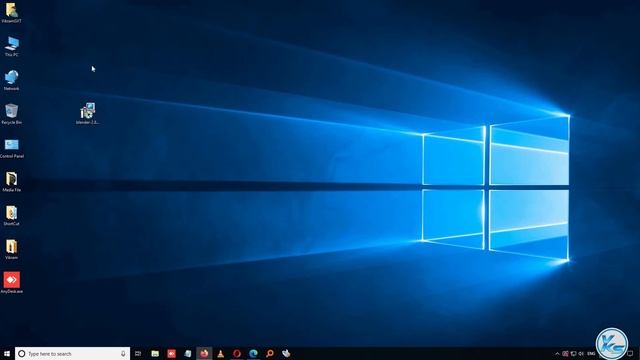Select the This PC desktop icon
640x360 pixels.
tap(11, 46)
